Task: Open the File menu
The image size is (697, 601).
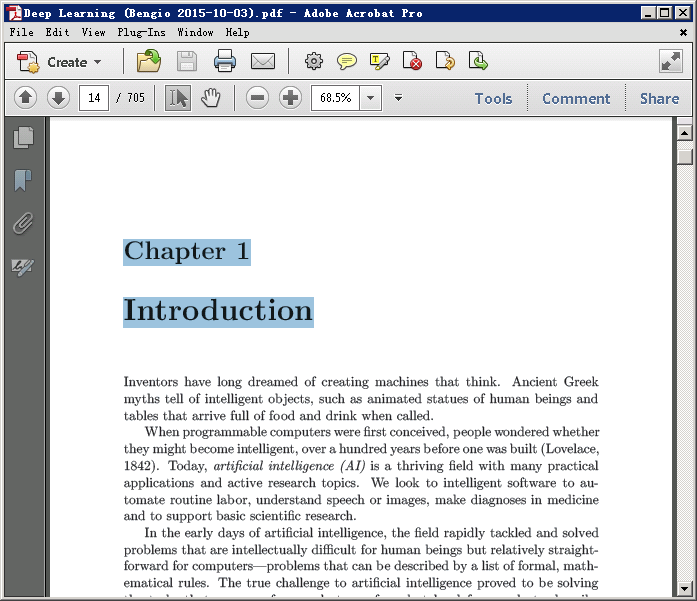Action: 21,32
